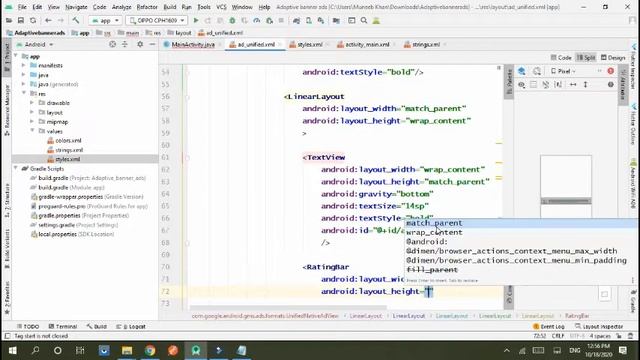Click the Collapse All icon in Project panel
The height and width of the screenshot is (360, 640).
click(125, 44)
